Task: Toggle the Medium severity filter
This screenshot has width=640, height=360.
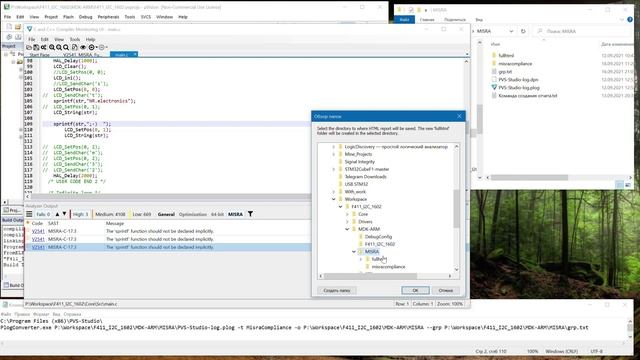Action: tap(110, 214)
